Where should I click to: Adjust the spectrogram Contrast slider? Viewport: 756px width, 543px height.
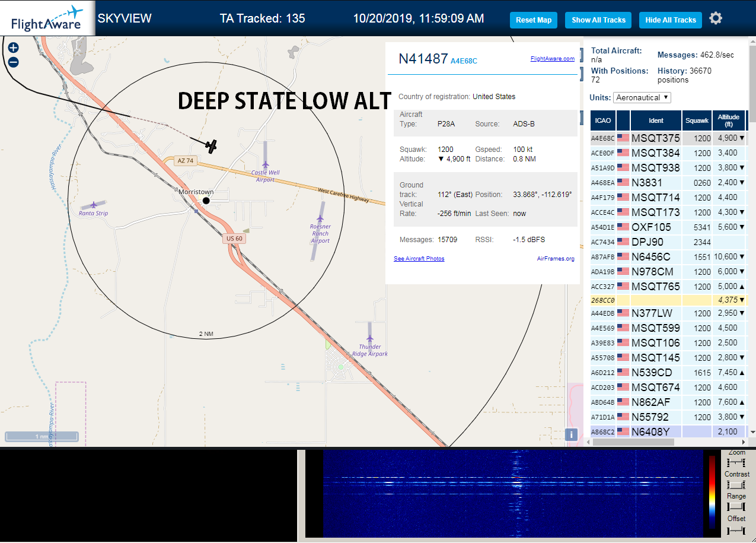[736, 484]
